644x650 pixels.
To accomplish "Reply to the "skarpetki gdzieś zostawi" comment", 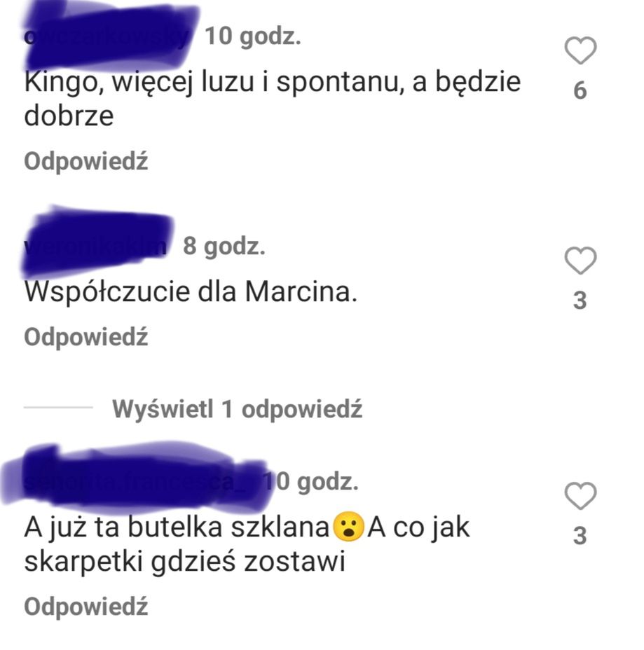I will [85, 607].
